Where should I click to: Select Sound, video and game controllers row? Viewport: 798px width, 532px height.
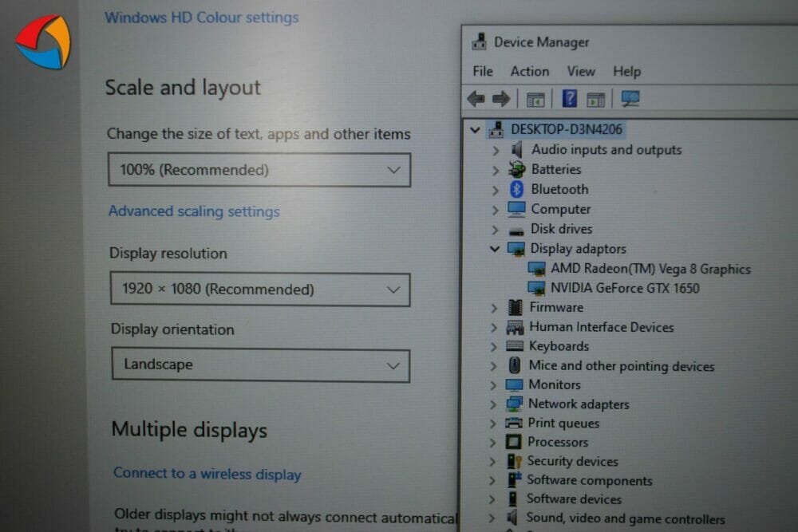pos(626,518)
